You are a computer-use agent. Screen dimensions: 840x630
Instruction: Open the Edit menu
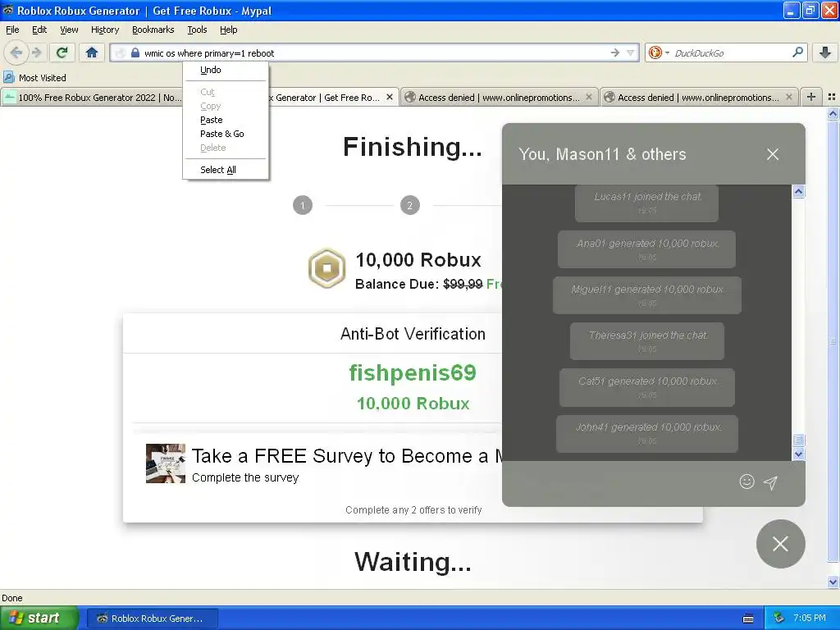click(x=39, y=30)
